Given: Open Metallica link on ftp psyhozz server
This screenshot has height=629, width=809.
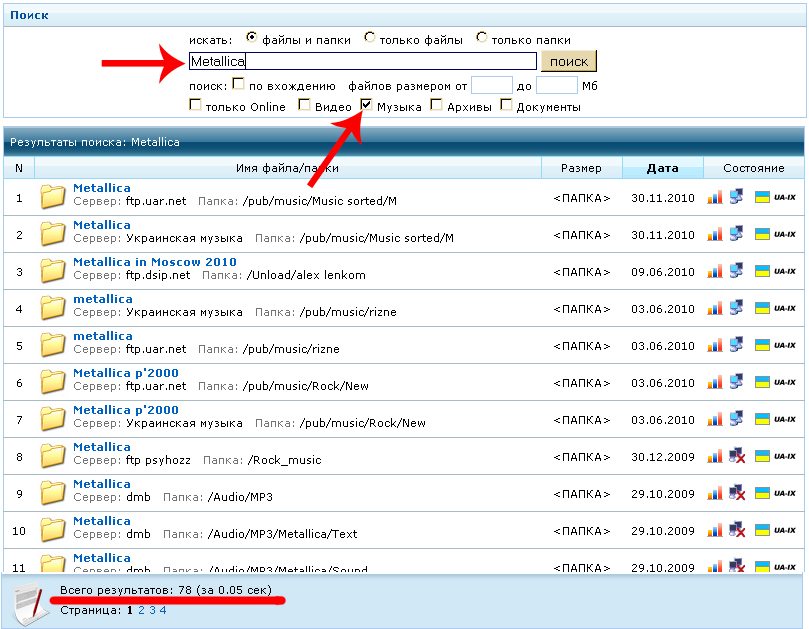Looking at the screenshot, I should click(x=102, y=447).
